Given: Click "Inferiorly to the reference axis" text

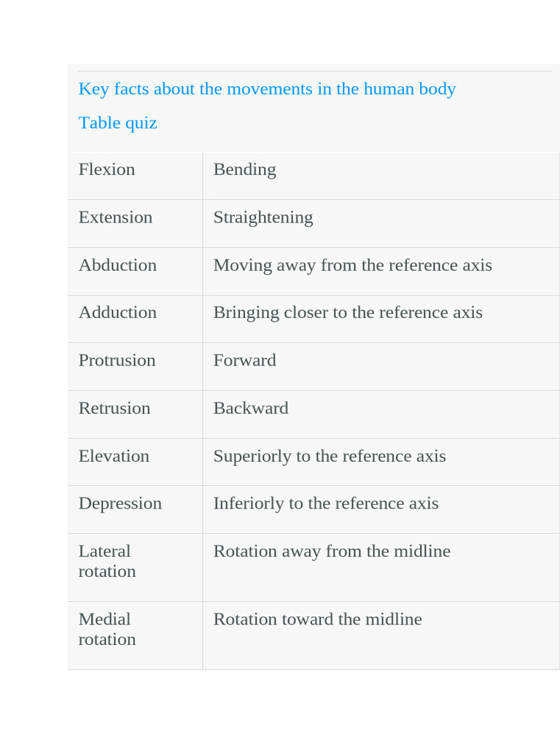Looking at the screenshot, I should coord(325,503).
